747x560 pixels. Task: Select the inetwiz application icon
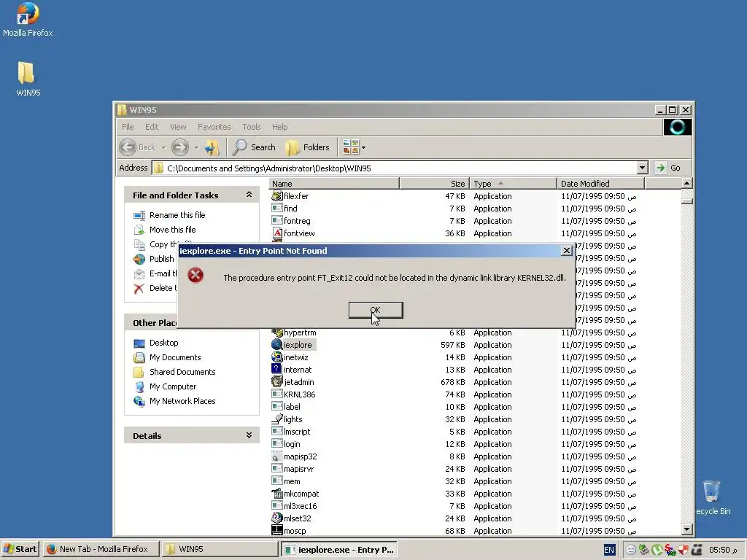(276, 357)
